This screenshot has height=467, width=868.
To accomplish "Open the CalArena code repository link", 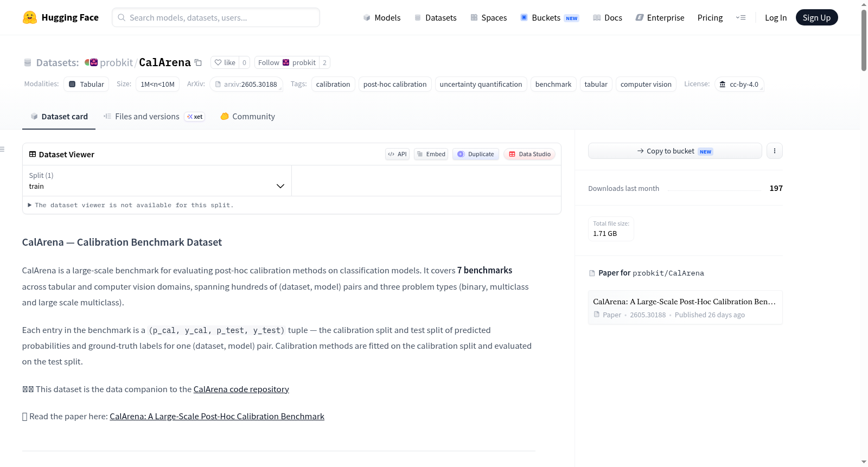I will [x=241, y=389].
